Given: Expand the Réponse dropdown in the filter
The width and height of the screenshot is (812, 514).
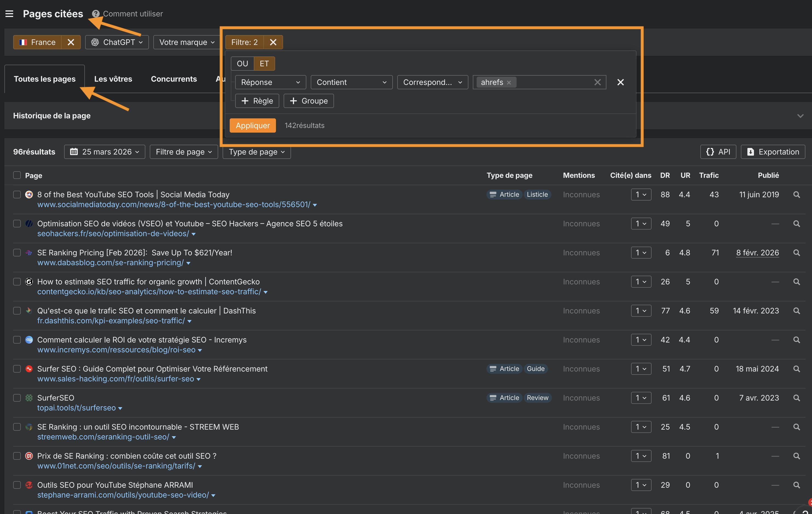Looking at the screenshot, I should [x=270, y=82].
